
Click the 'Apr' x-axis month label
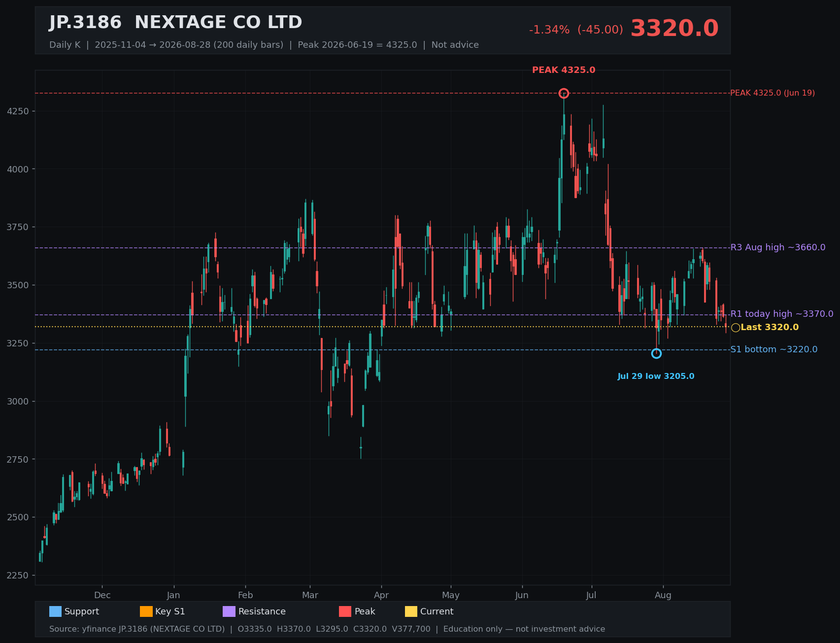381,595
